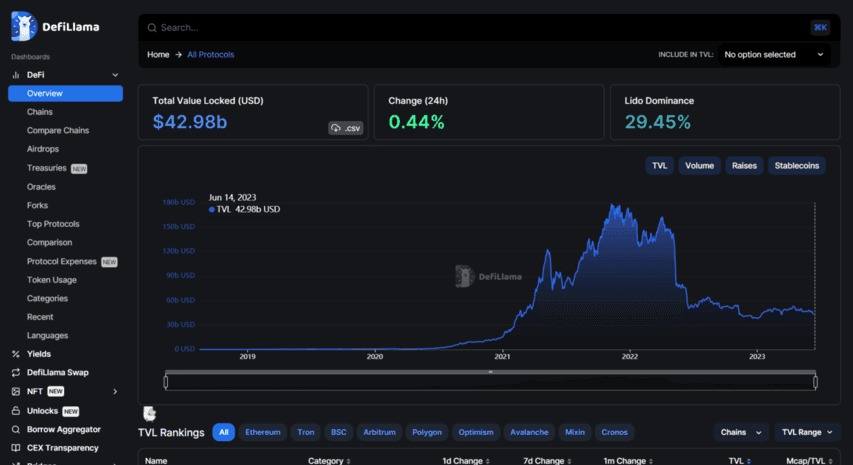Download data via the .csv button
Image resolution: width=853 pixels, height=465 pixels.
345,128
